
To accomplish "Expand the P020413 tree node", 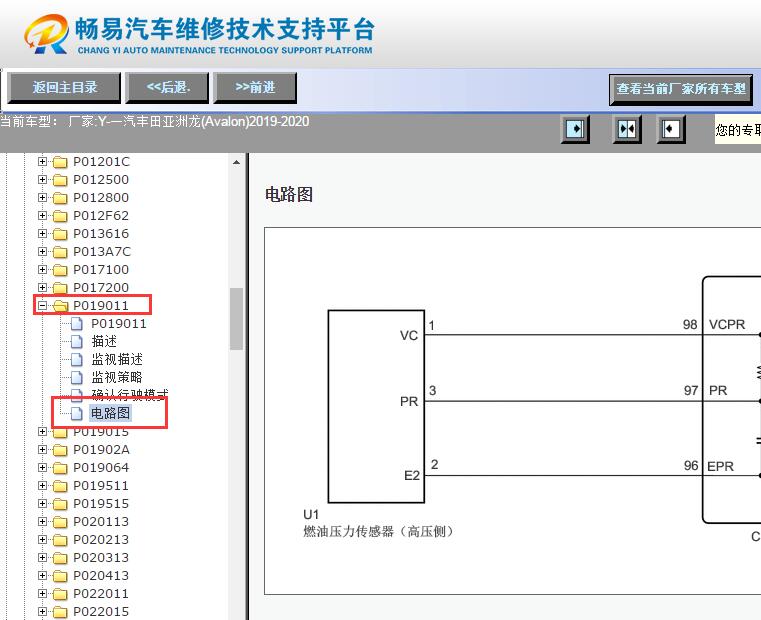I will coord(42,575).
